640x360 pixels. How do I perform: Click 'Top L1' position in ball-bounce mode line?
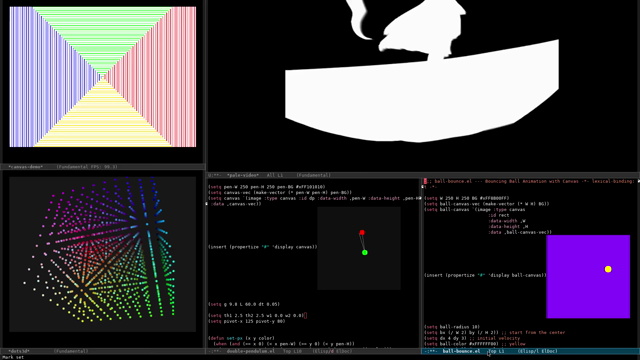[x=496, y=351]
